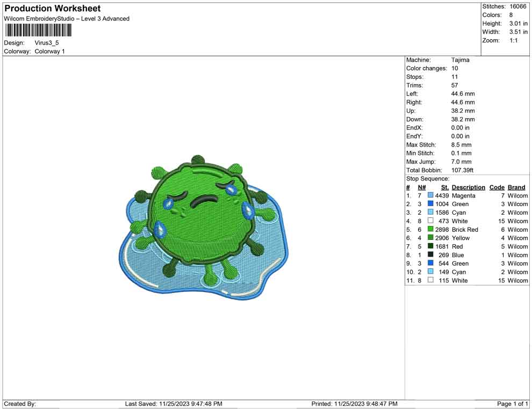The width and height of the screenshot is (532, 409).
Task: Click the Brick Red description
Action: [x=465, y=229]
